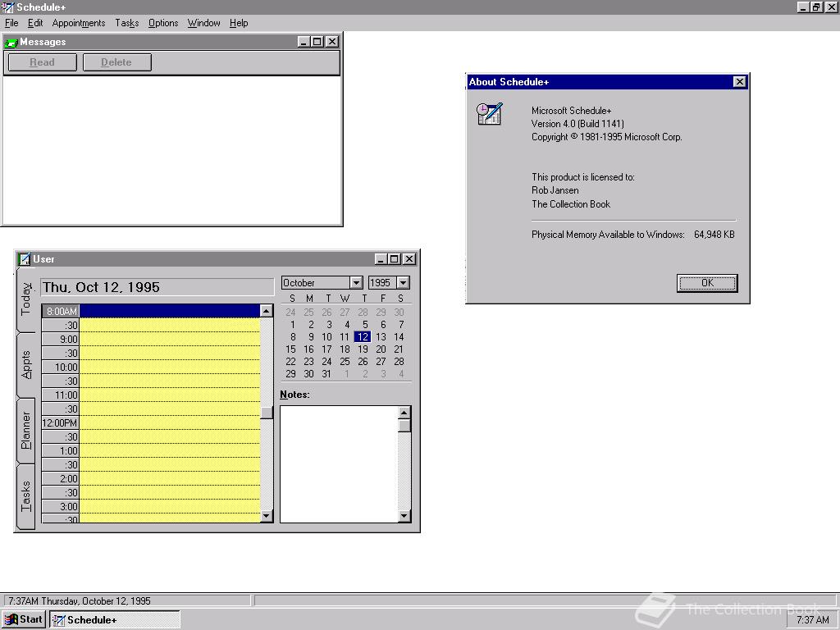Confirm About Schedule+ with OK
Viewport: 840px width, 630px height.
[707, 283]
